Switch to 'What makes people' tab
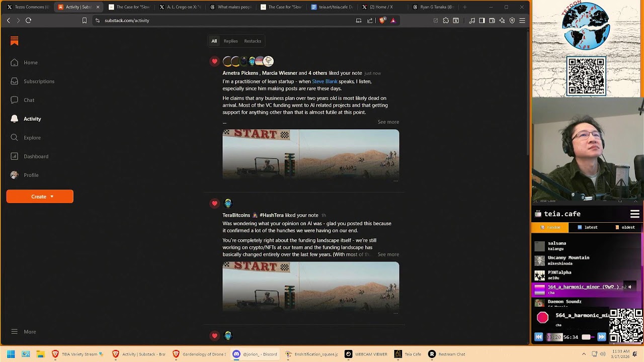The width and height of the screenshot is (644, 362). 231,7
